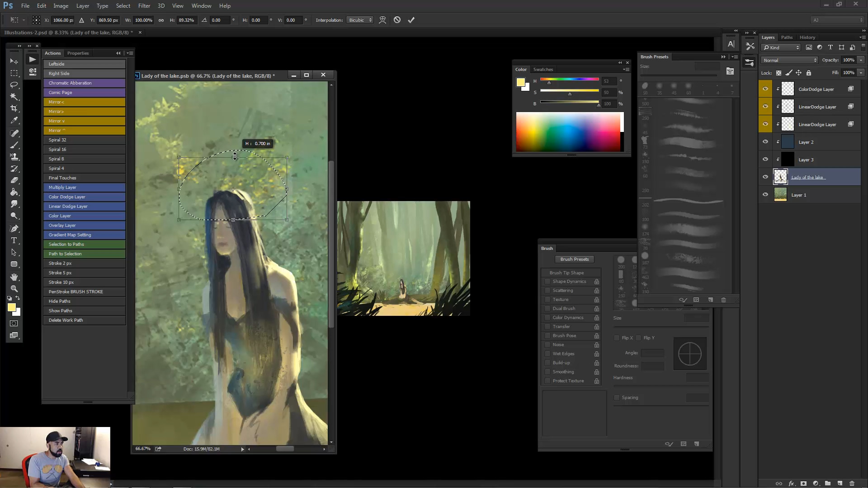This screenshot has height=488, width=868.
Task: Switch to the History tab
Action: 807,38
